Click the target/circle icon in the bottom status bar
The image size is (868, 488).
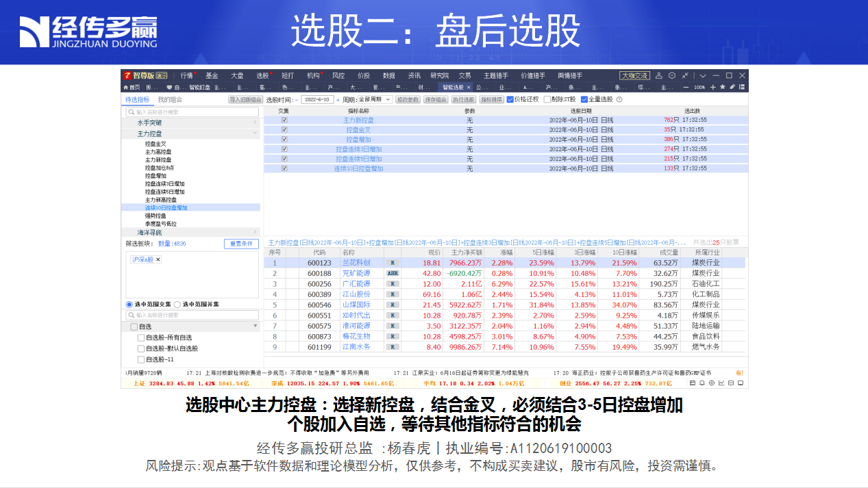(x=712, y=383)
